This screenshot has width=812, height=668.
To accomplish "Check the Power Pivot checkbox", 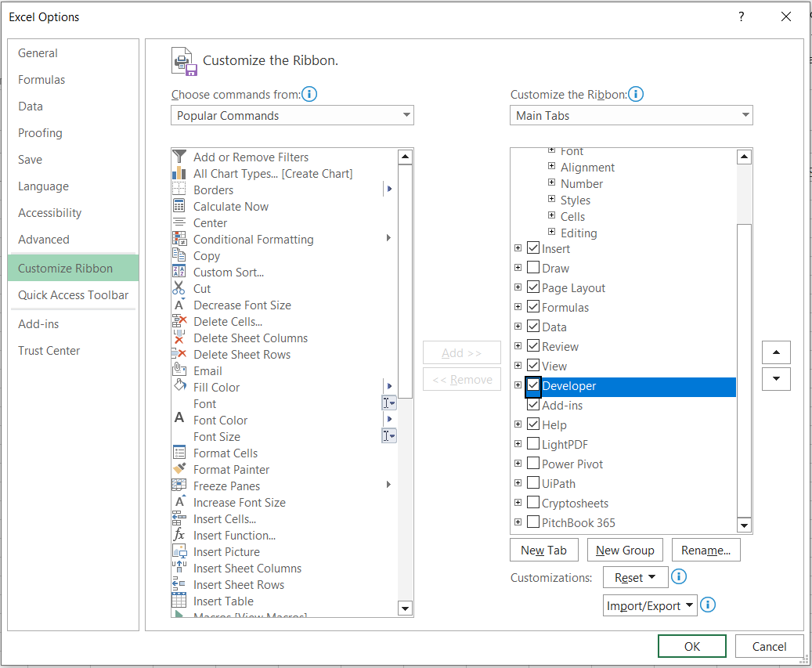I will click(x=533, y=464).
